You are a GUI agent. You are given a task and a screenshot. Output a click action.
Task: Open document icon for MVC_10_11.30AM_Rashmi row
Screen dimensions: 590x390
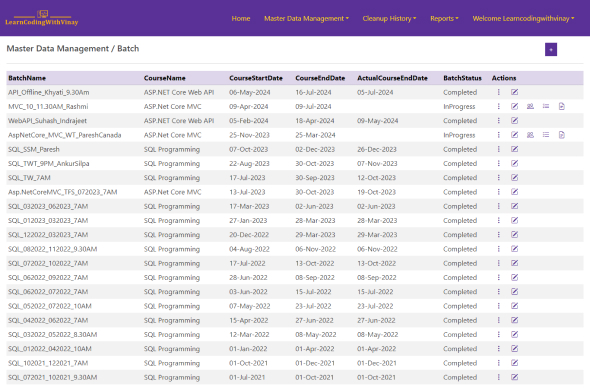(x=561, y=106)
